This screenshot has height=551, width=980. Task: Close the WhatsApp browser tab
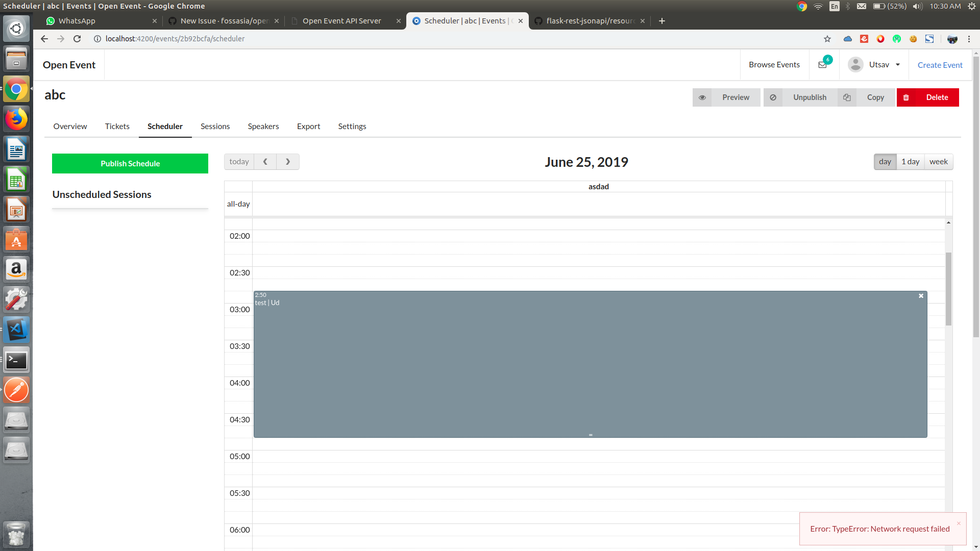point(155,21)
